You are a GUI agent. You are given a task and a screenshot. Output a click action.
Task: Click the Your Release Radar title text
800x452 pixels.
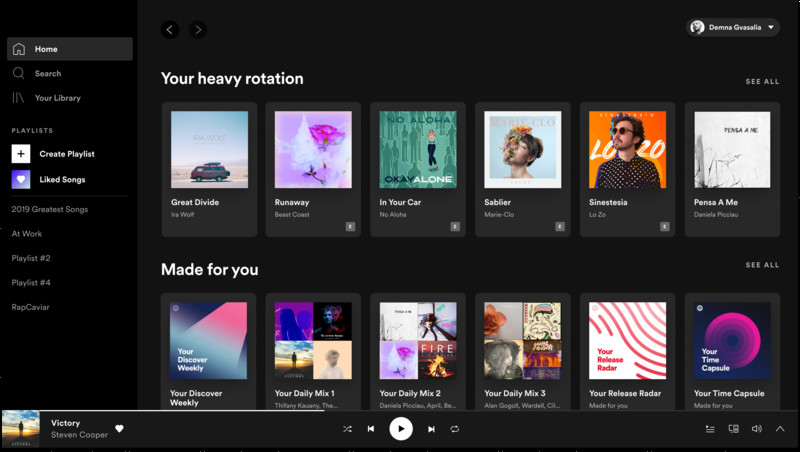tap(625, 393)
